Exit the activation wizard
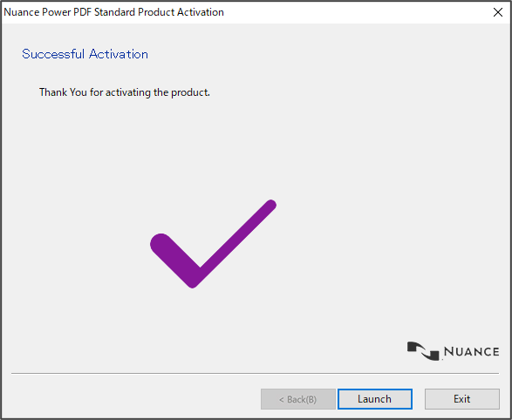This screenshot has width=512, height=420. pyautogui.click(x=461, y=399)
